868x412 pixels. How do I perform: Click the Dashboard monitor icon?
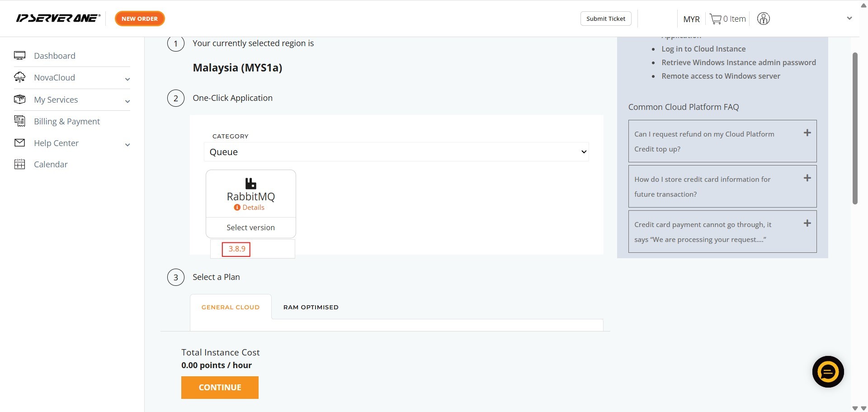click(19, 56)
